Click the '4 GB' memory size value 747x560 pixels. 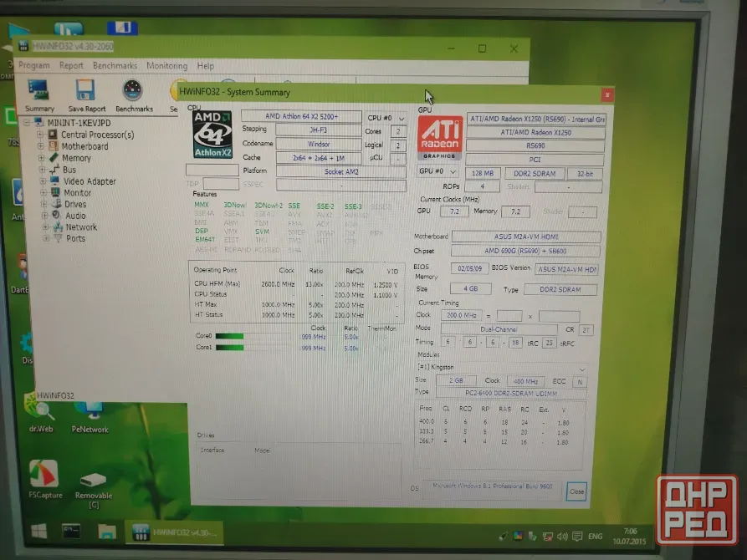coord(471,288)
